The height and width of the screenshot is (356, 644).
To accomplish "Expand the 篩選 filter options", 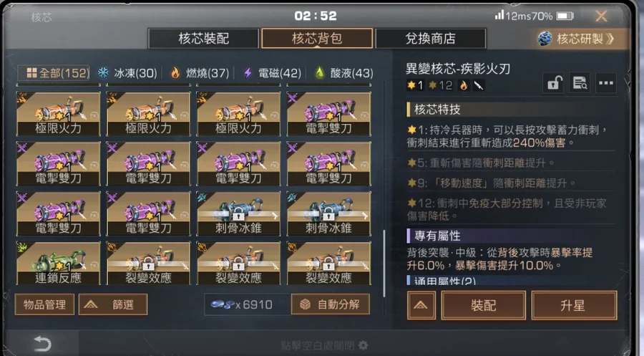I will (113, 304).
